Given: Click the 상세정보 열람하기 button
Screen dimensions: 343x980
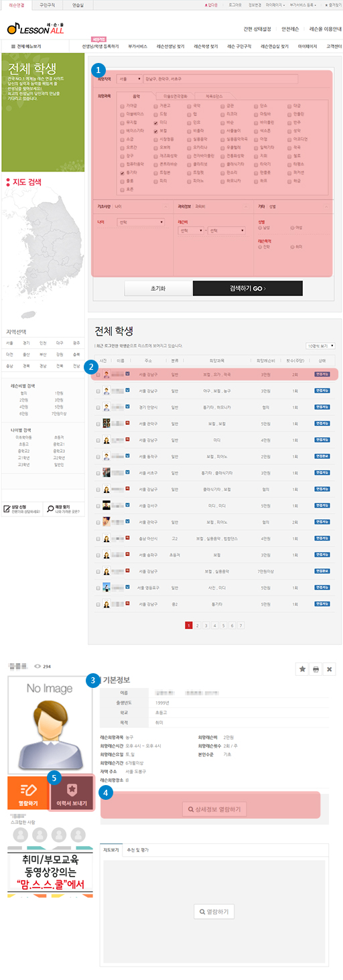Looking at the screenshot, I should coord(215,810).
